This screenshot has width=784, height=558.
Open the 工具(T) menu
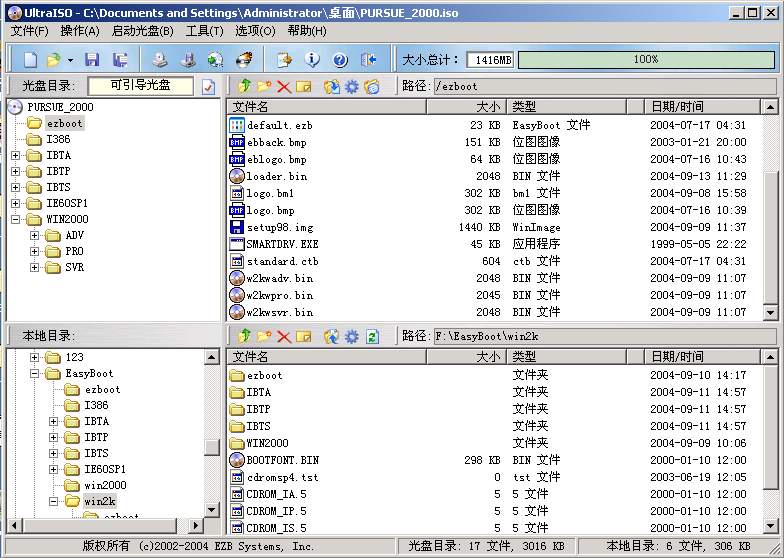(x=204, y=31)
